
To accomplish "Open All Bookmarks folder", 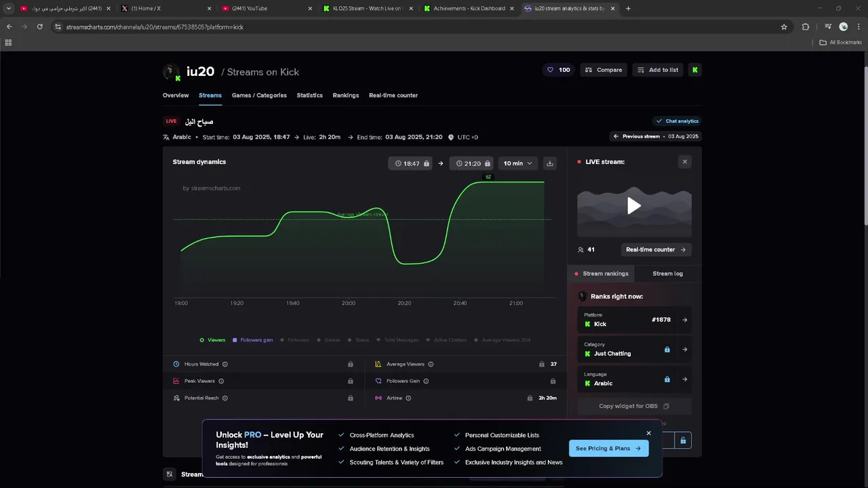I will [x=840, y=42].
